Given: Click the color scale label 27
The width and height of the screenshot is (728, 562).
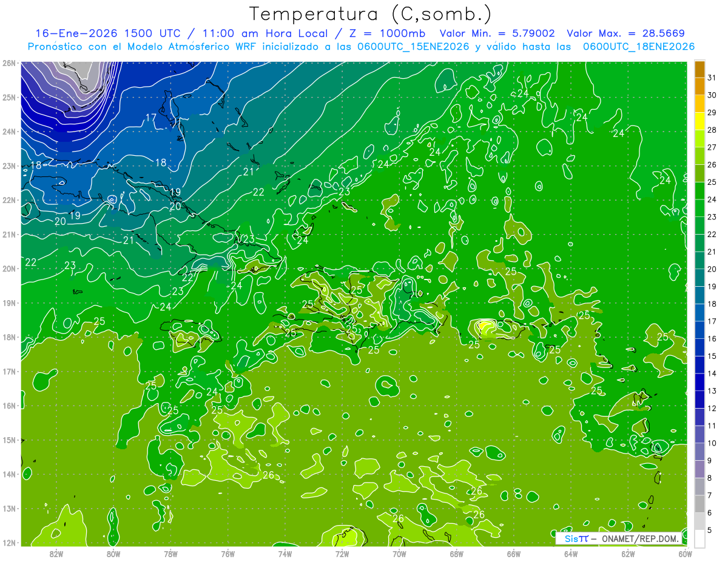Looking at the screenshot, I should click(x=712, y=147).
